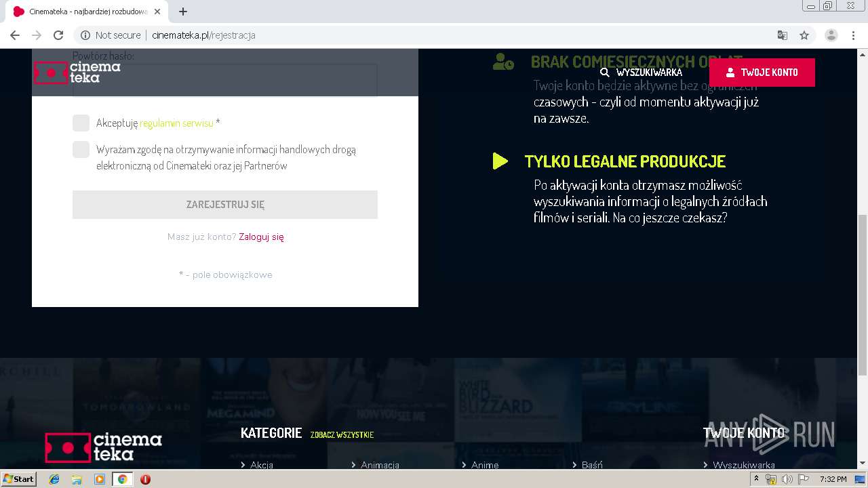
Task: Click the address bar URL
Action: coord(203,35)
